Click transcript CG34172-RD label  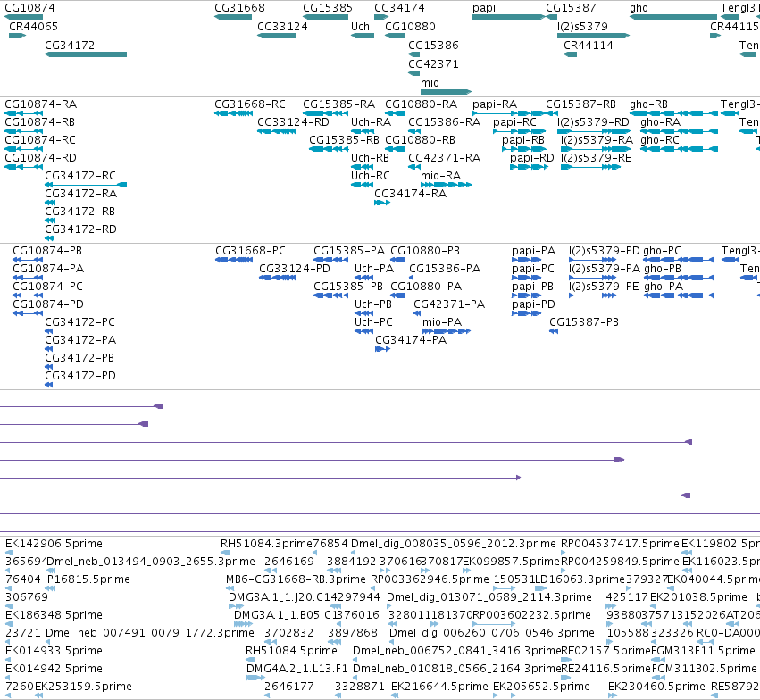point(80,229)
